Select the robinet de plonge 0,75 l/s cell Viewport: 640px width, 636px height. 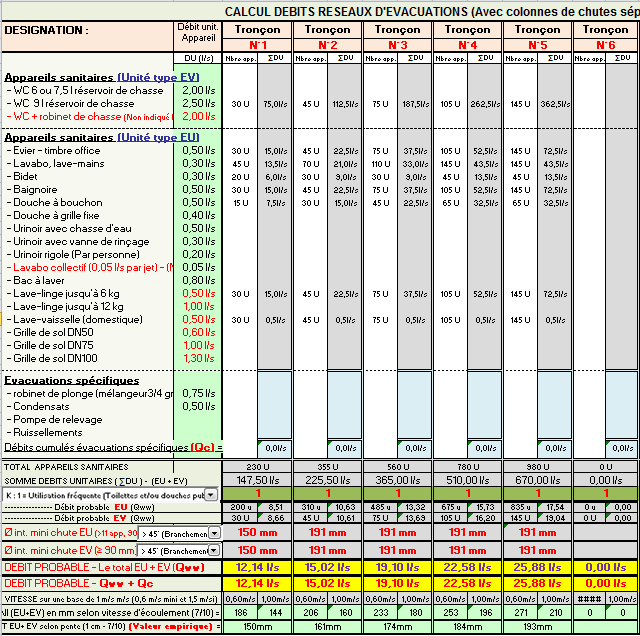coord(197,393)
